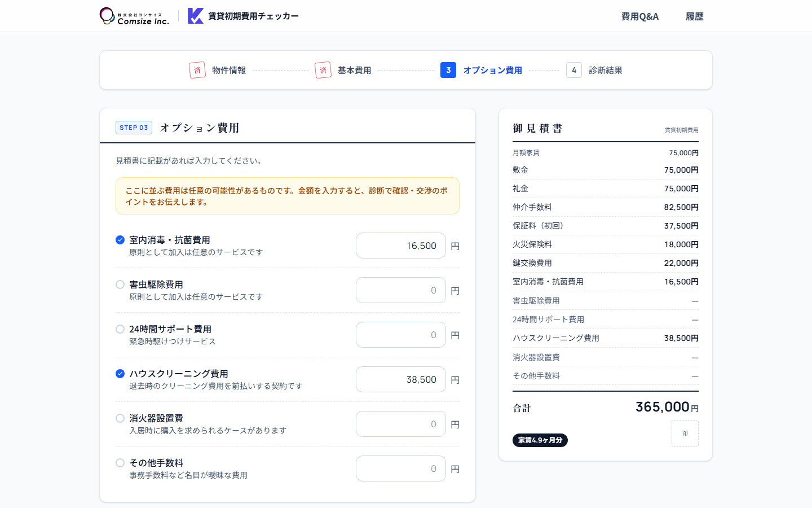Click the checker app K logo icon

point(196,16)
